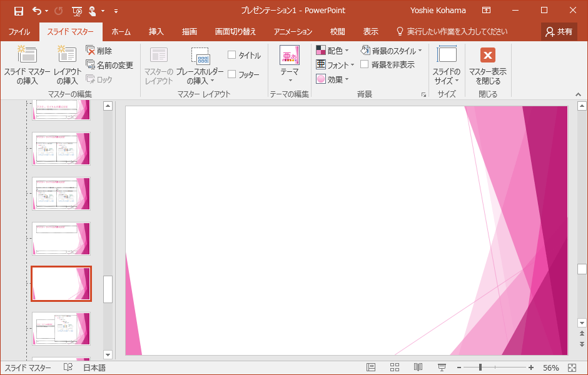Go to next slide in editing pane
This screenshot has width=588, height=375.
pyautogui.click(x=582, y=344)
